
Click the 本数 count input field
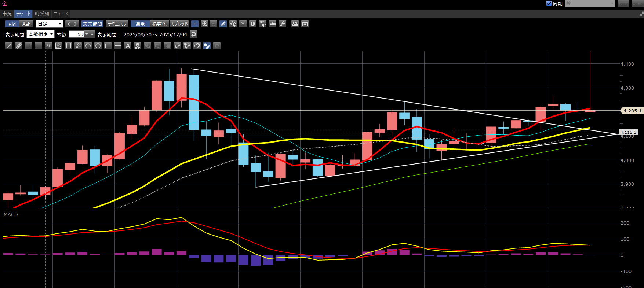coord(77,34)
